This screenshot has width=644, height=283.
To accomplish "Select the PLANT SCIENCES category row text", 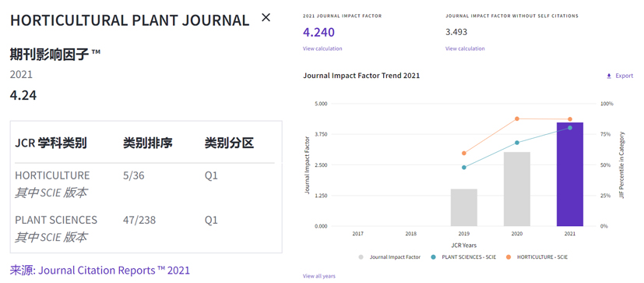I will pyautogui.click(x=56, y=220).
